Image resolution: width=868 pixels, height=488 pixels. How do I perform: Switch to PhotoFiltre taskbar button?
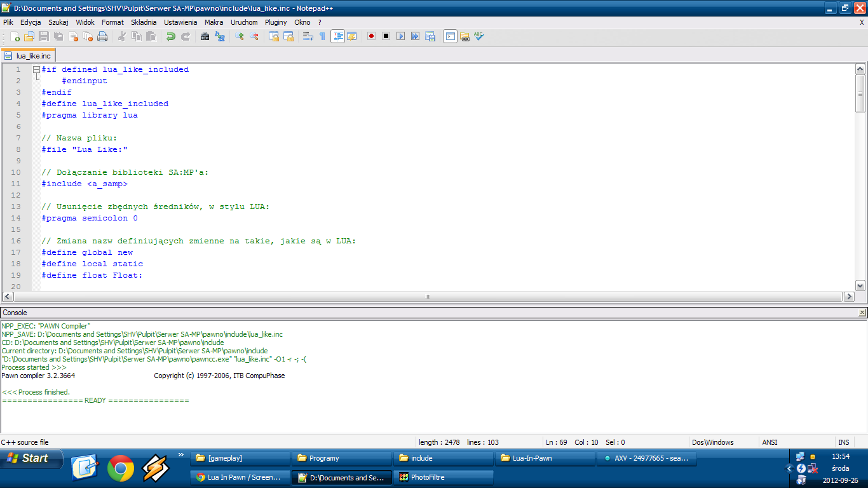443,477
